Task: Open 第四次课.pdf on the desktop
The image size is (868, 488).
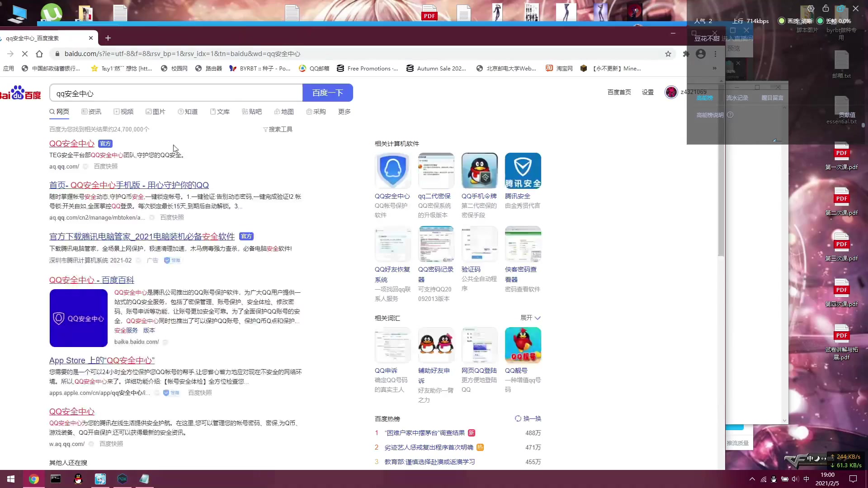Action: coord(841,293)
